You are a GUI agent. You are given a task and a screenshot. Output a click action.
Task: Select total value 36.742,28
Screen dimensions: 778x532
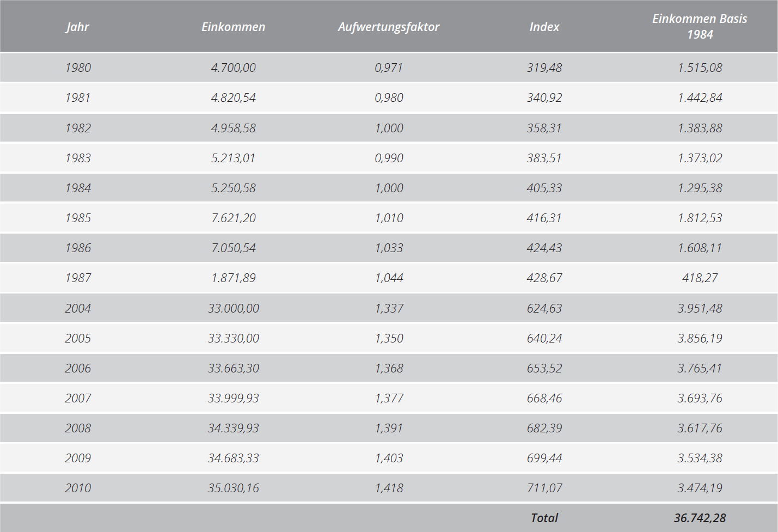point(700,518)
